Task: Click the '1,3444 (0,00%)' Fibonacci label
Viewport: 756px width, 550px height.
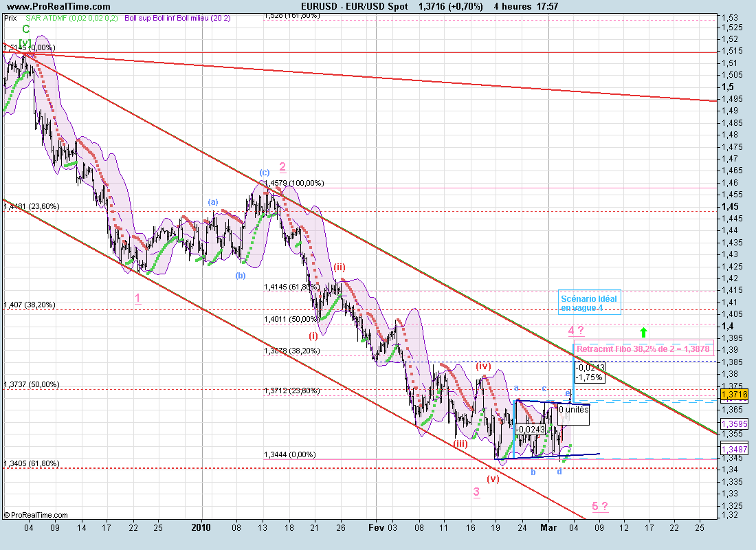Action: [290, 455]
